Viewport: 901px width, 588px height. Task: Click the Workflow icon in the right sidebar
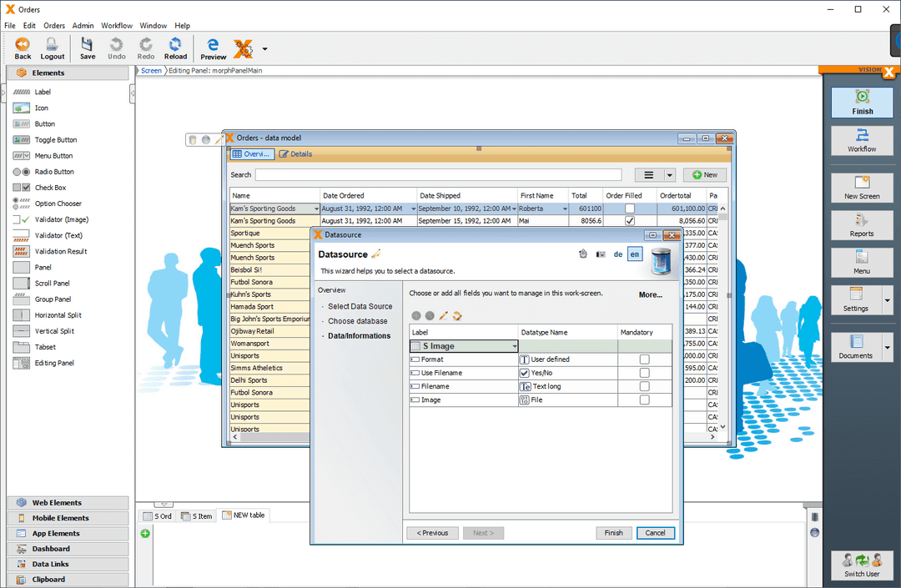862,140
